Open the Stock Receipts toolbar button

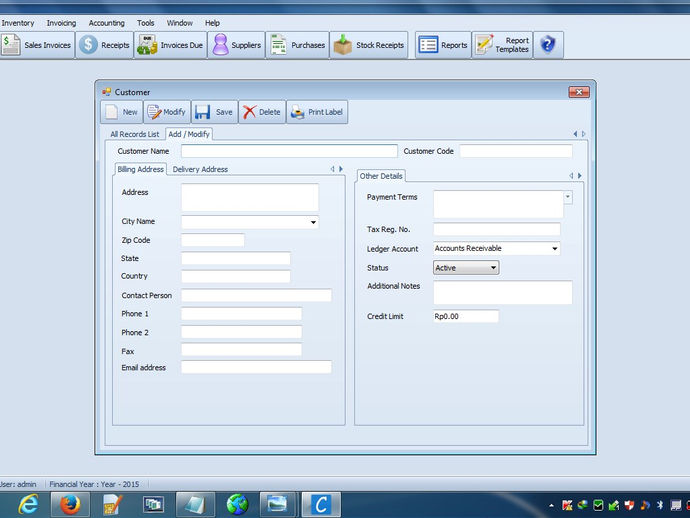(369, 45)
